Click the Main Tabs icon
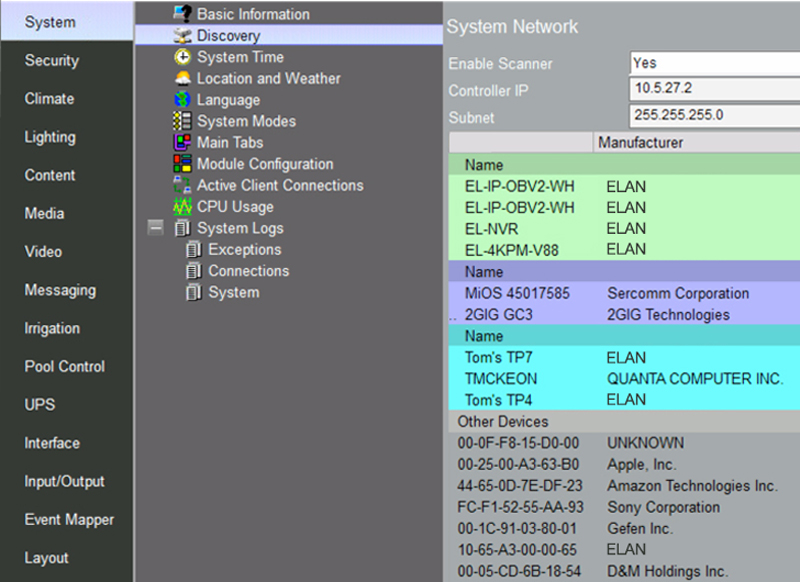 [x=183, y=142]
